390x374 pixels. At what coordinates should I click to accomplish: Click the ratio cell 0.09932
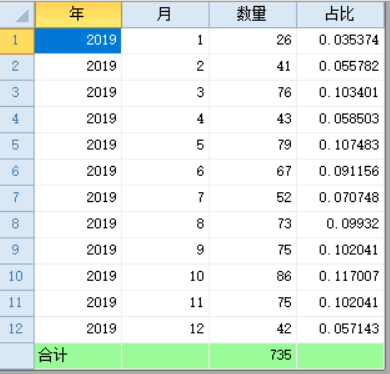click(x=340, y=224)
